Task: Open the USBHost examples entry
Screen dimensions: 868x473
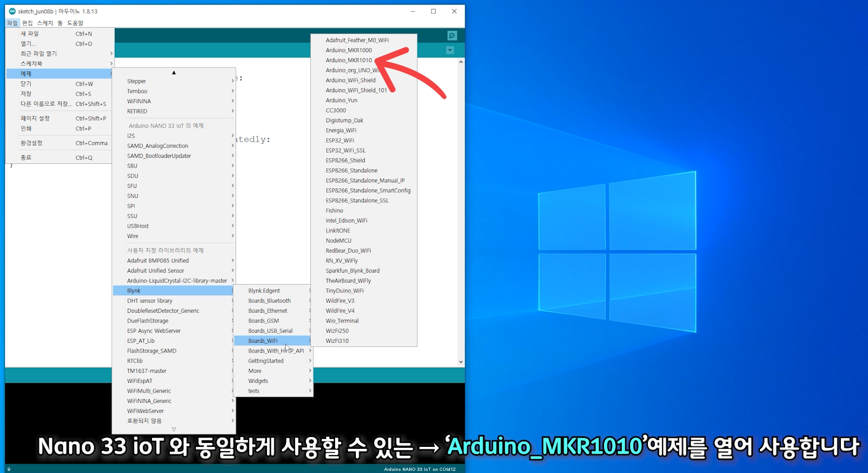Action: [x=174, y=226]
